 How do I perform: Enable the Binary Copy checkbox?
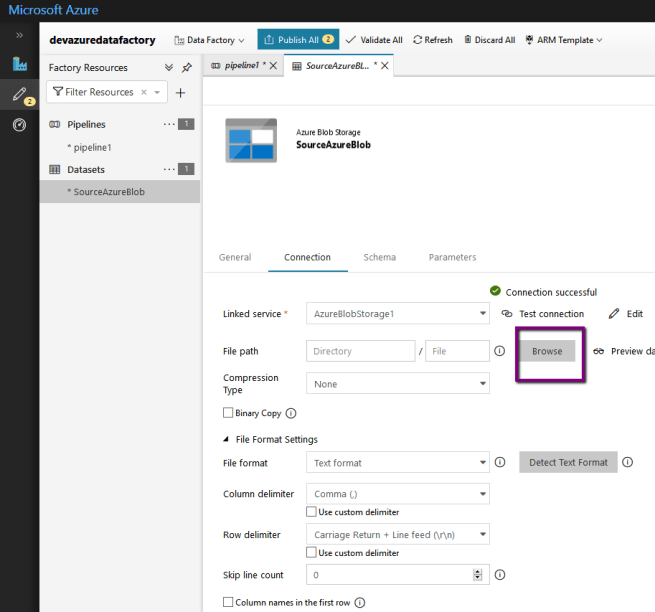click(x=228, y=413)
